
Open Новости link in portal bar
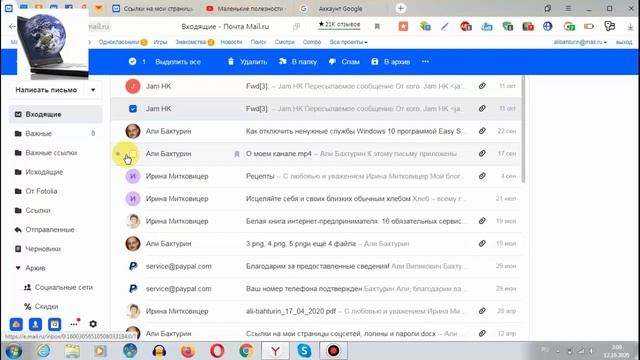(x=231, y=42)
